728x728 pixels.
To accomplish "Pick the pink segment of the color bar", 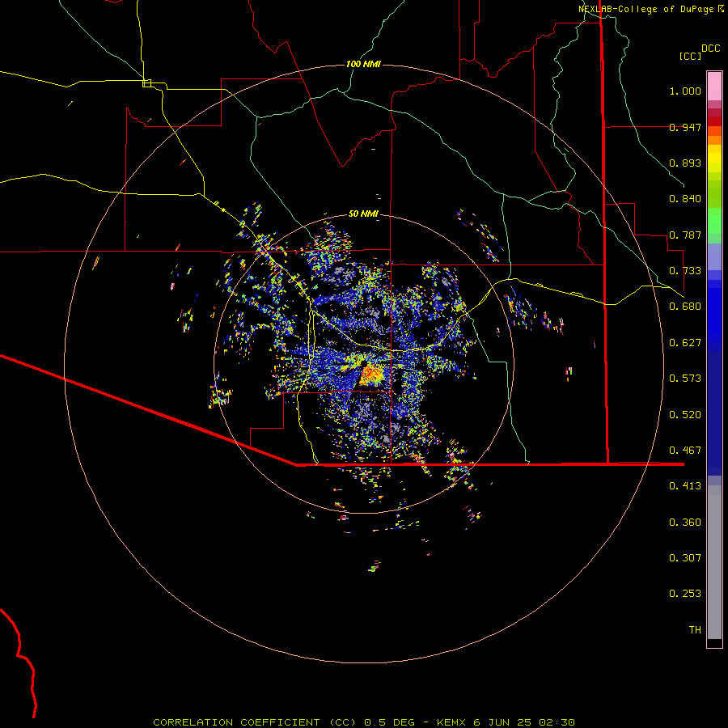I will pyautogui.click(x=714, y=87).
